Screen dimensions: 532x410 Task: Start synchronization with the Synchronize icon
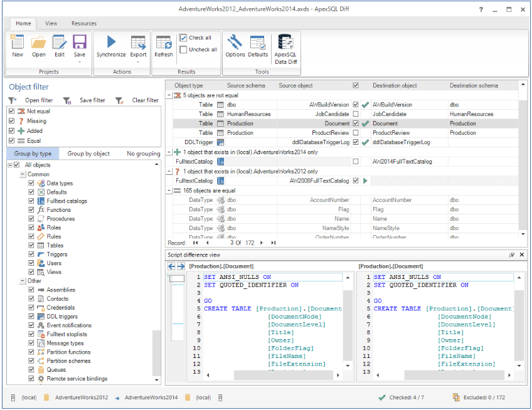111,42
